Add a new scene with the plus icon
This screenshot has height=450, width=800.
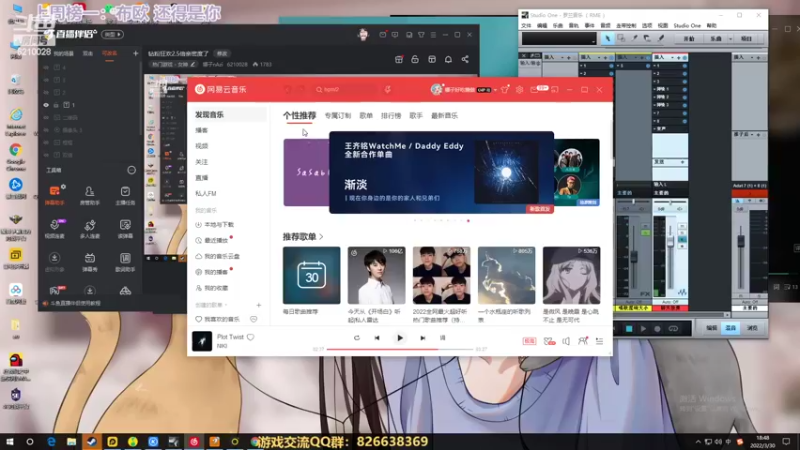click(135, 53)
